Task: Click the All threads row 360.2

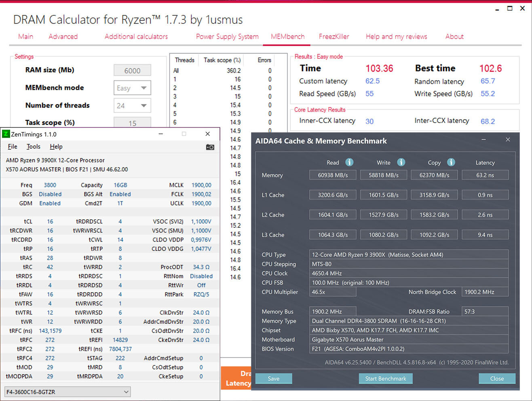Action: point(222,70)
